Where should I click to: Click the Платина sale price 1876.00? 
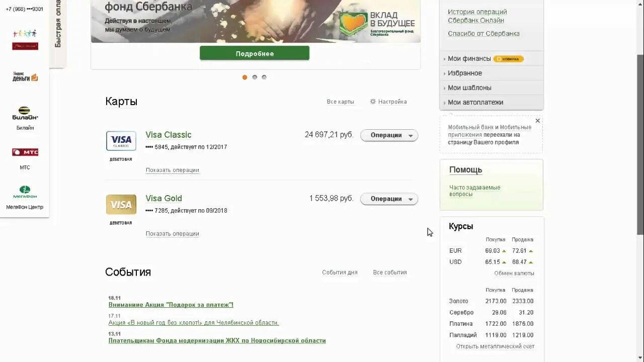(523, 324)
